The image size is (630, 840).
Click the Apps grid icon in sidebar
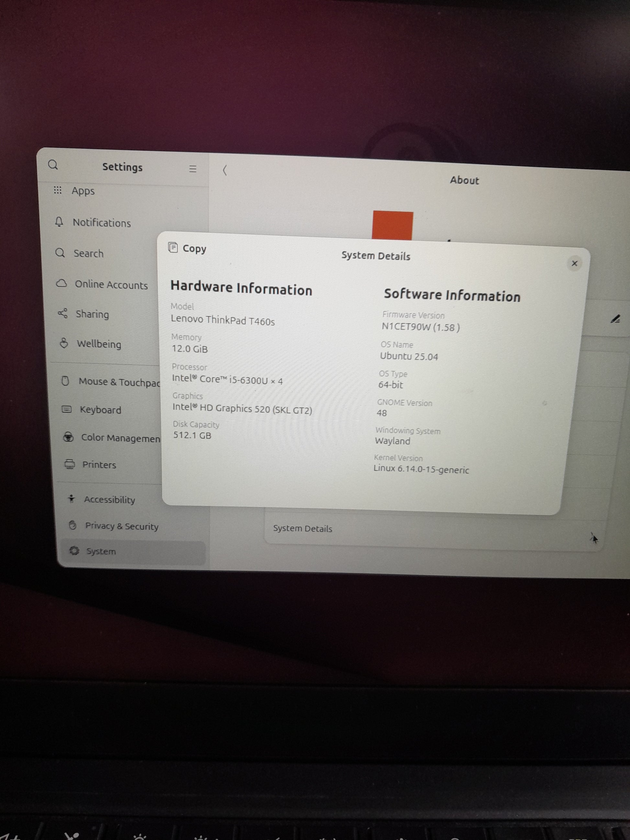[58, 190]
